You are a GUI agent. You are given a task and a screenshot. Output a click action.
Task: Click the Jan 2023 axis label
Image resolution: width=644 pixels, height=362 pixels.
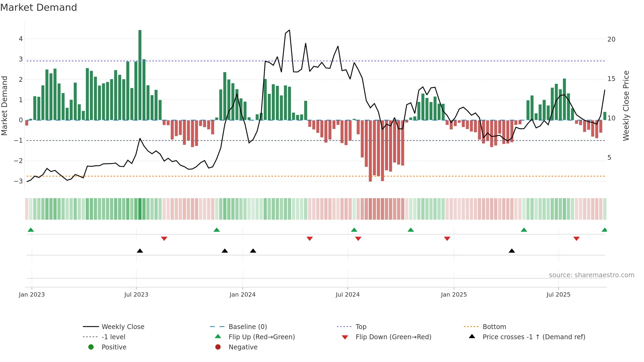(x=32, y=294)
